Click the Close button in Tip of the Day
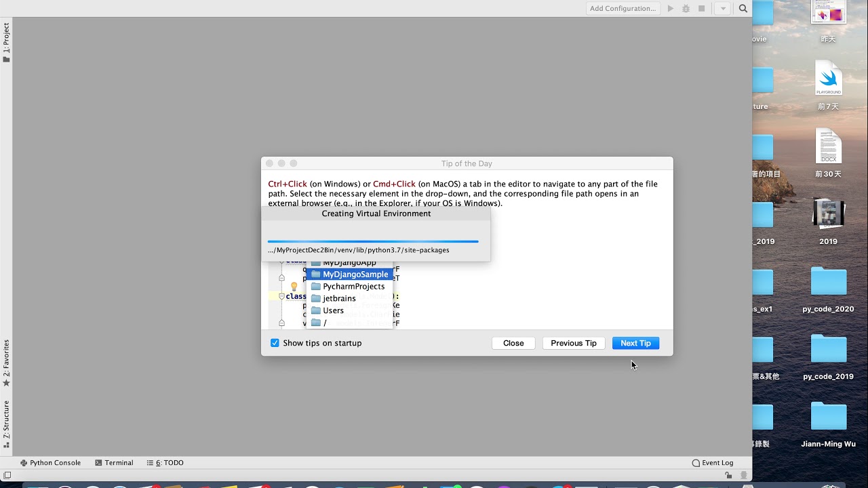This screenshot has width=868, height=488. coord(513,343)
